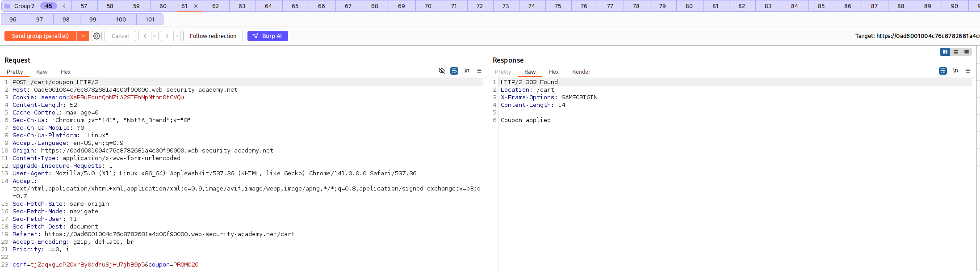Expand forward history dropdown
This screenshot has height=271, width=980.
(x=177, y=36)
